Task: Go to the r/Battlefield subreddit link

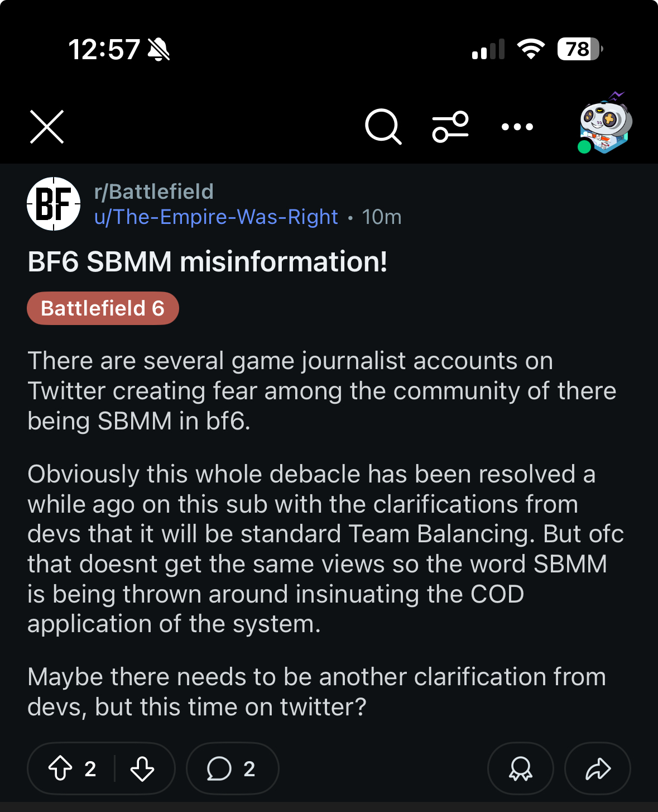Action: tap(154, 192)
